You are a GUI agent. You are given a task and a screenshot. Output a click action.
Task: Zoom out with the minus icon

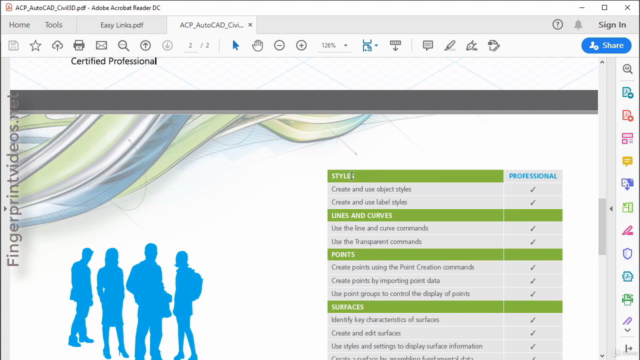(279, 45)
